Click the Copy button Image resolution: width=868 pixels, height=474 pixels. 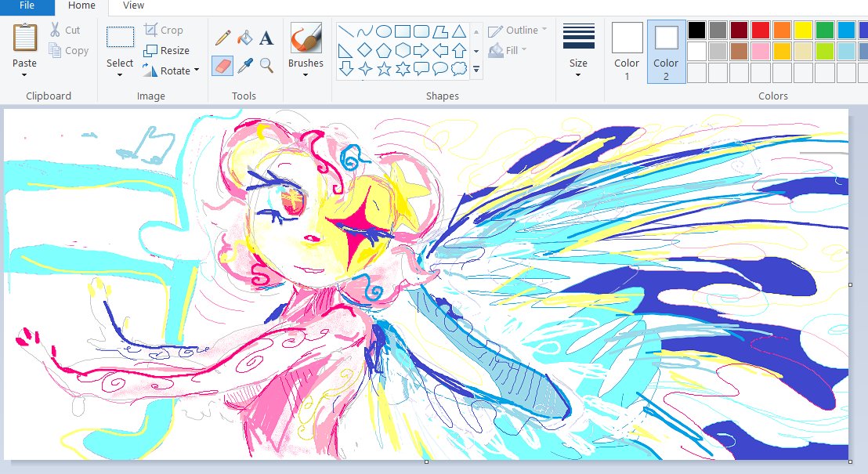pyautogui.click(x=69, y=50)
